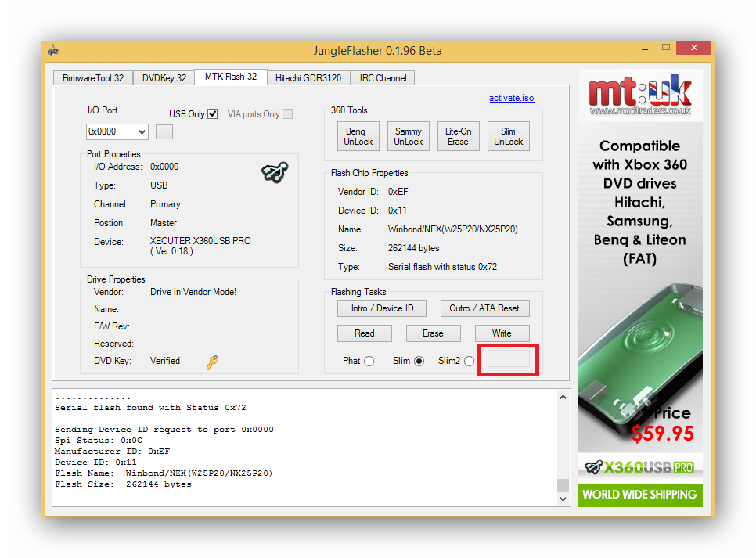Click the Lite-On Erase button
The height and width of the screenshot is (558, 756).
pos(458,136)
